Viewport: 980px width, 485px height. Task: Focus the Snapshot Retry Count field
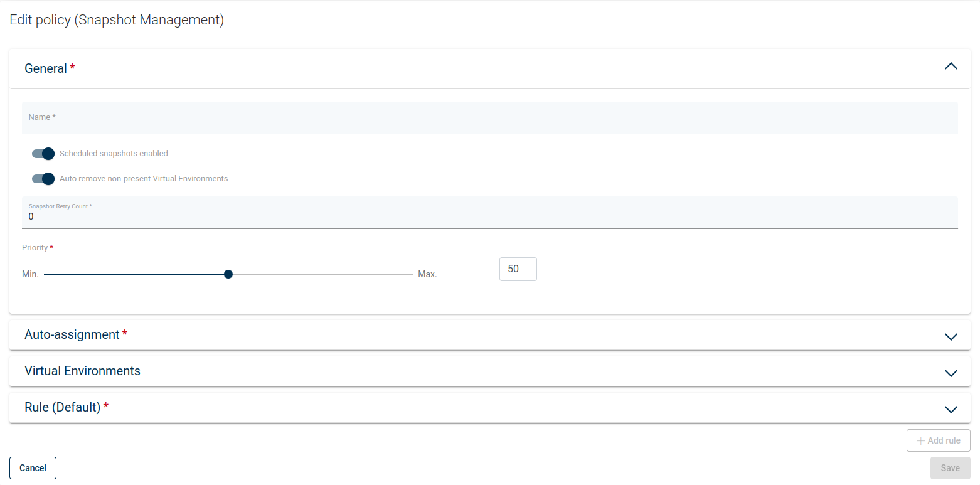click(x=489, y=216)
